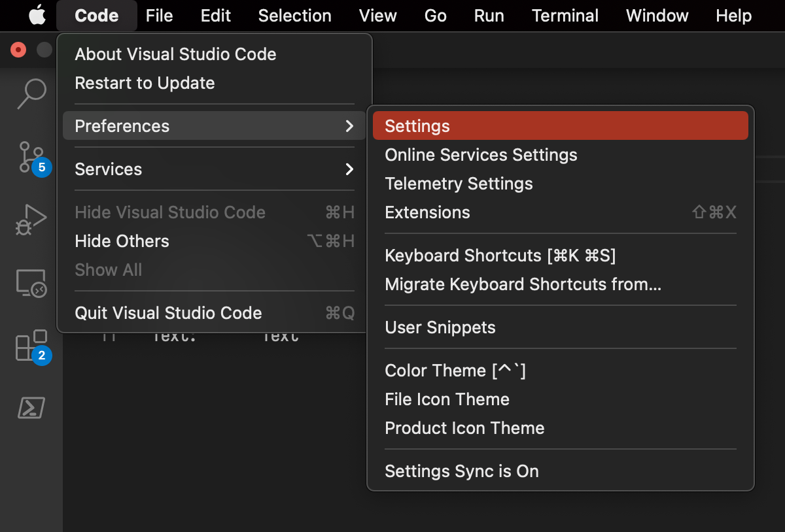Viewport: 785px width, 532px height.
Task: Open the Run and Debug view
Action: (31, 220)
